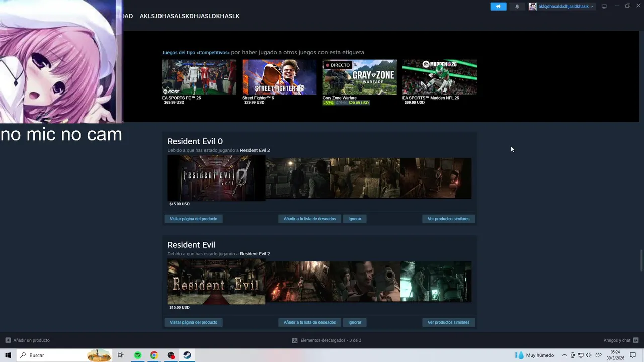Click the Street Fighter 6 title text
Image resolution: width=644 pixels, height=362 pixels.
[258, 98]
